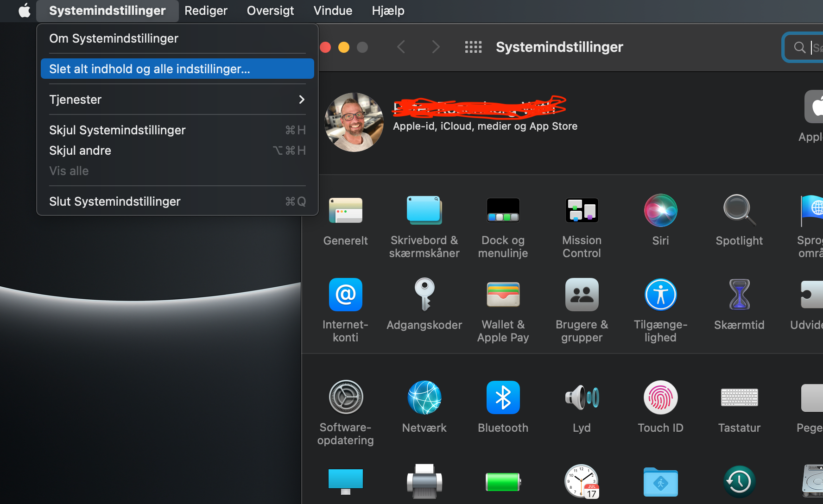Open the Vindue menu
The height and width of the screenshot is (504, 823).
tap(333, 10)
